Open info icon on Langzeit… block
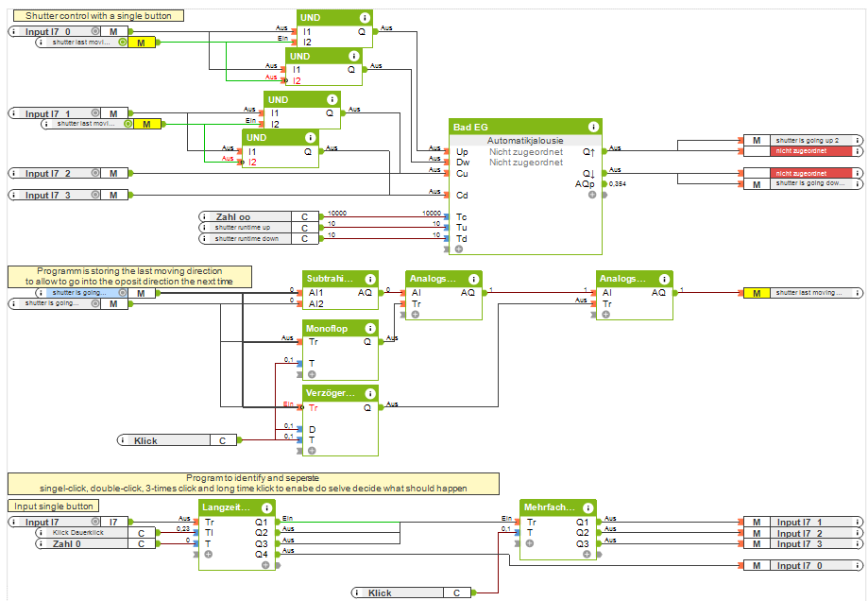The height and width of the screenshot is (601, 868). point(265,507)
